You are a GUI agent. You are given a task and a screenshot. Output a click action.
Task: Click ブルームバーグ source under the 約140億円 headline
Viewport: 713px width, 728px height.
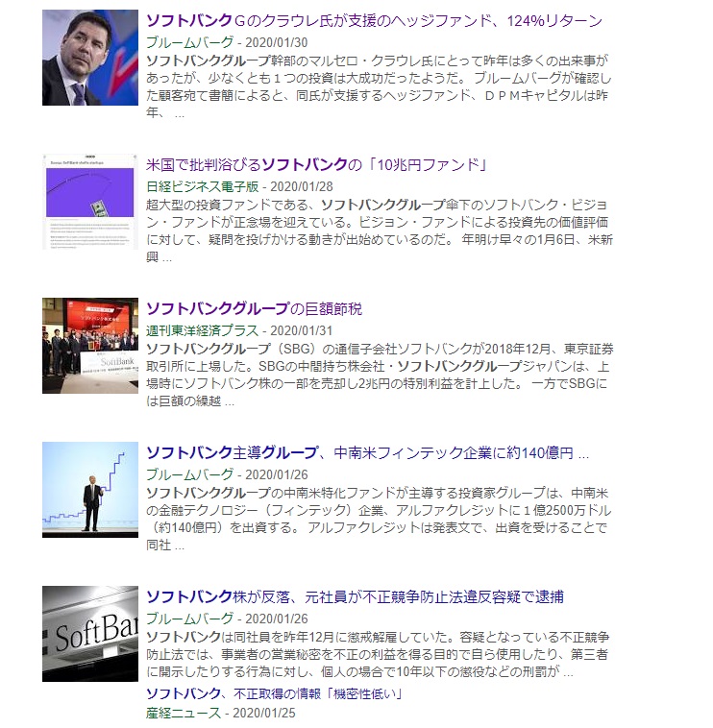(189, 474)
